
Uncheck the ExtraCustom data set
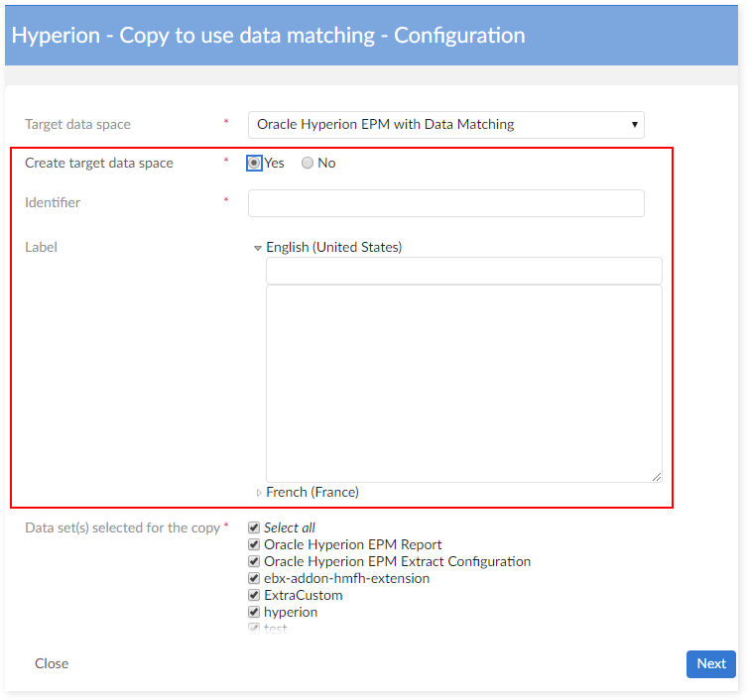click(x=254, y=596)
